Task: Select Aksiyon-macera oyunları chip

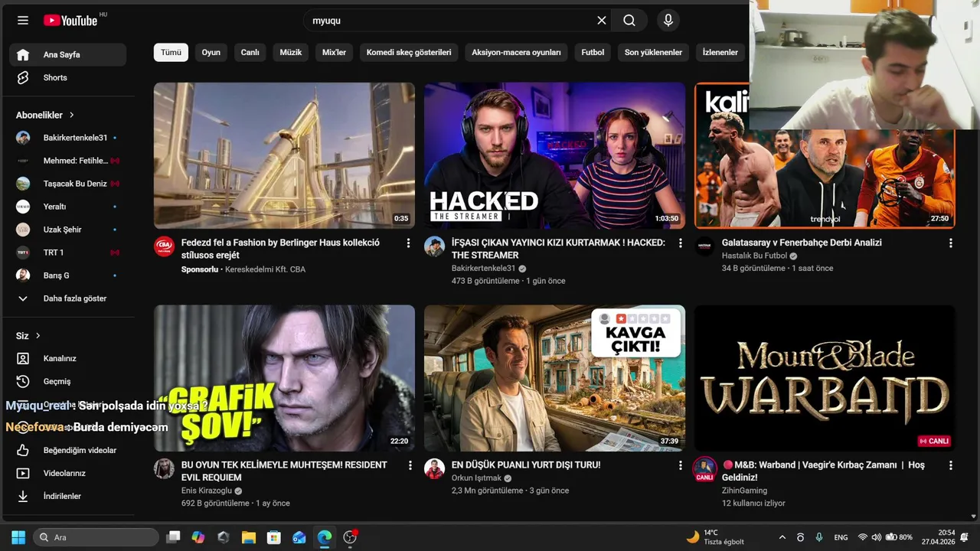Action: pos(517,52)
